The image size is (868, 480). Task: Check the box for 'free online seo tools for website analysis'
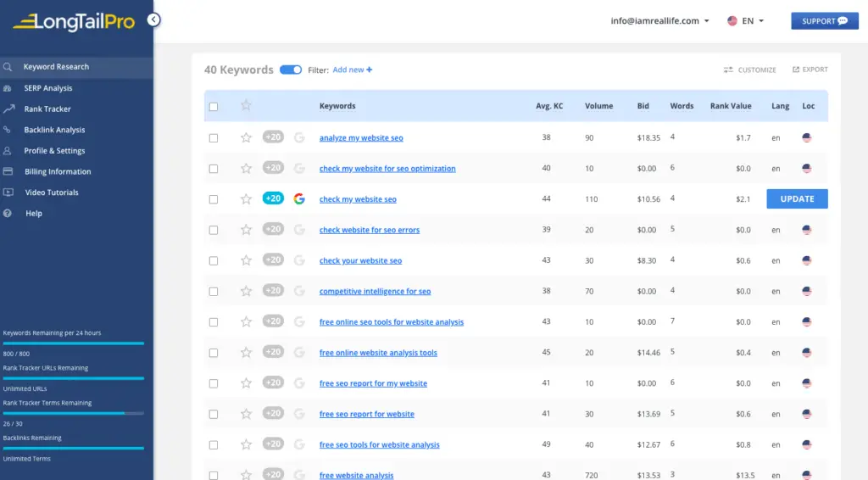pyautogui.click(x=213, y=322)
